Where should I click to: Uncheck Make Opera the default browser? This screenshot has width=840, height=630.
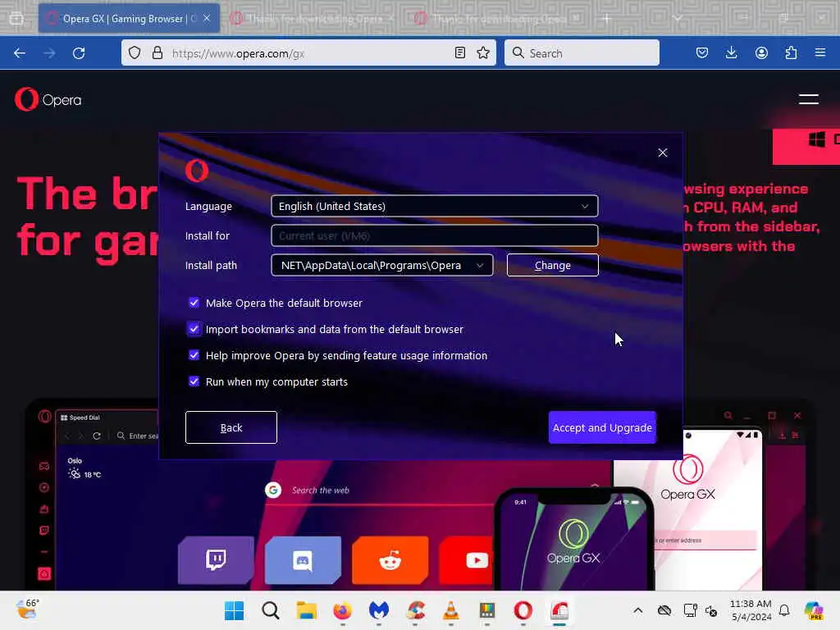[194, 303]
